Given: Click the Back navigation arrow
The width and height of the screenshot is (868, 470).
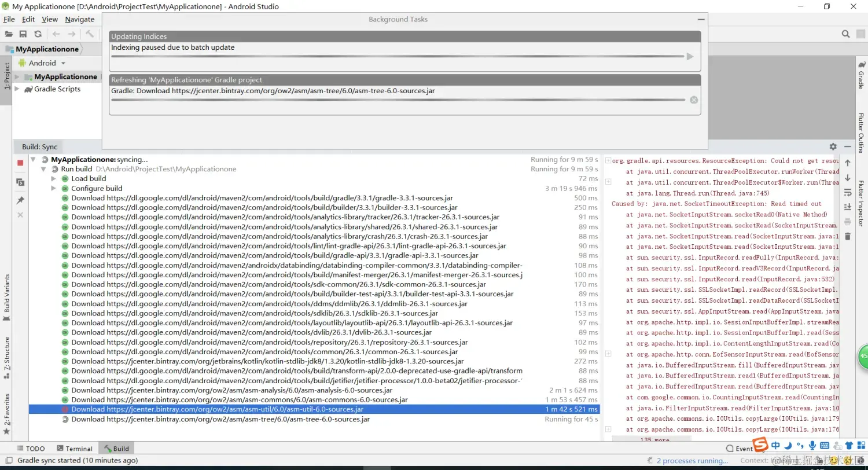Looking at the screenshot, I should [x=56, y=34].
